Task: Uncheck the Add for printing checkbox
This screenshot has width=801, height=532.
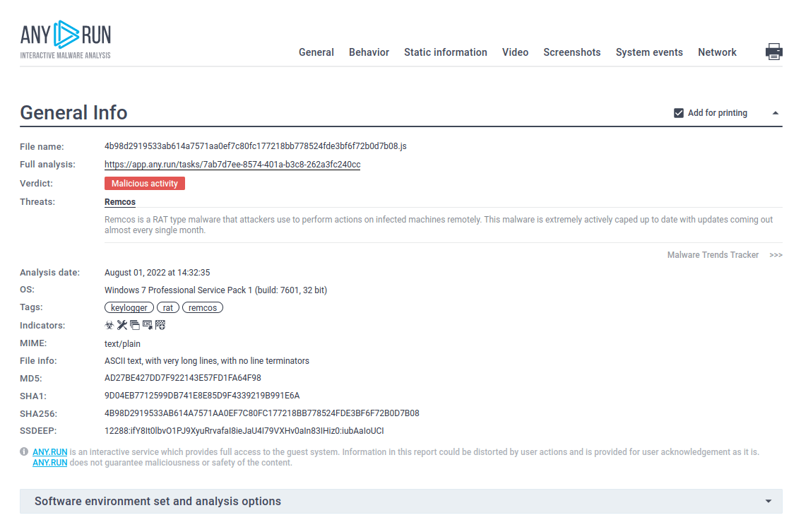Action: coord(679,113)
